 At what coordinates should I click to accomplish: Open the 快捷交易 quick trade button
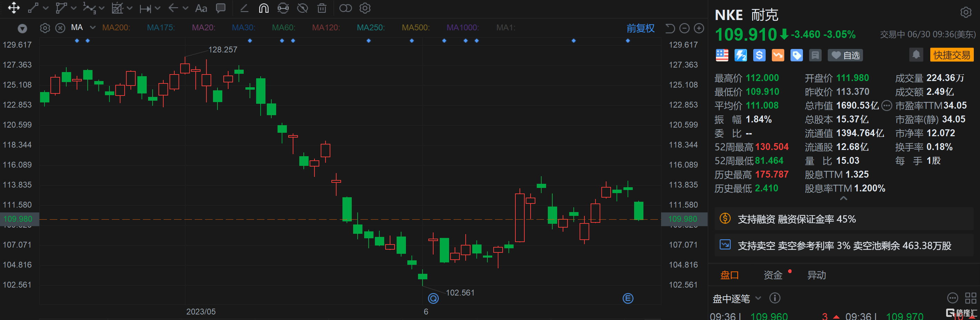coord(951,55)
